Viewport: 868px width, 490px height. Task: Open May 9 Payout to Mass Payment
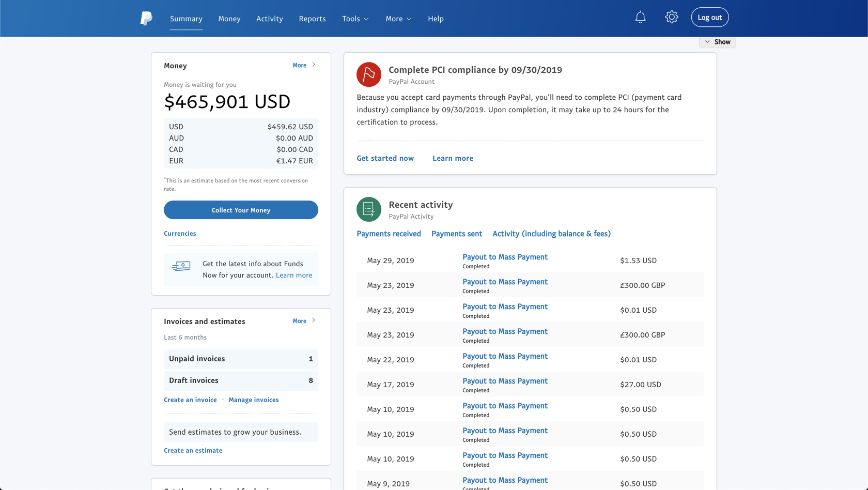(x=505, y=480)
